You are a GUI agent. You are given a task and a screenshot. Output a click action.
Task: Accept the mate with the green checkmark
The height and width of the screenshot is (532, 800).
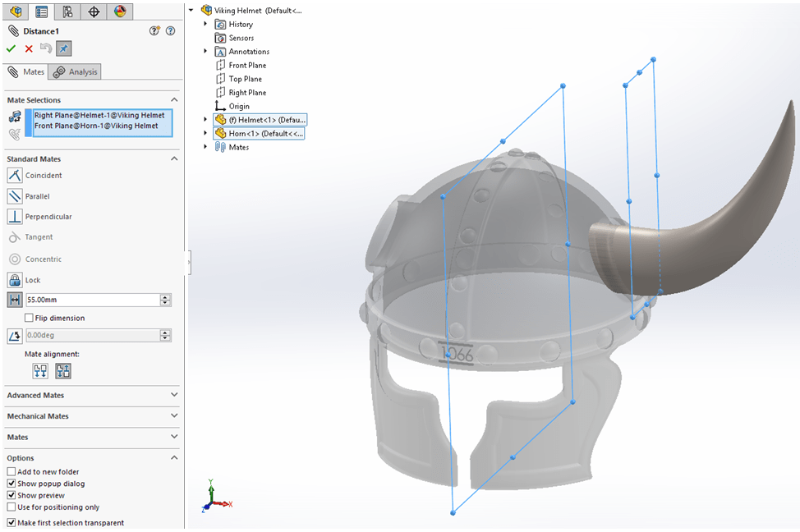[x=11, y=48]
